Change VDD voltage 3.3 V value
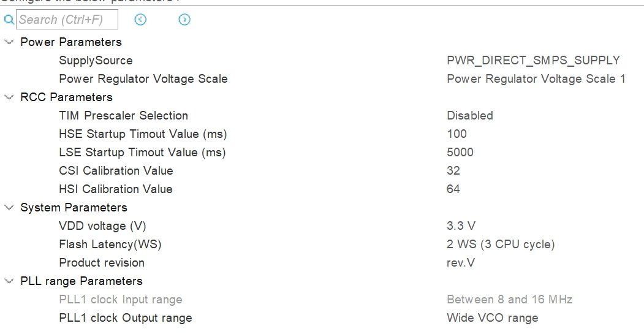The height and width of the screenshot is (334, 644). 461,226
